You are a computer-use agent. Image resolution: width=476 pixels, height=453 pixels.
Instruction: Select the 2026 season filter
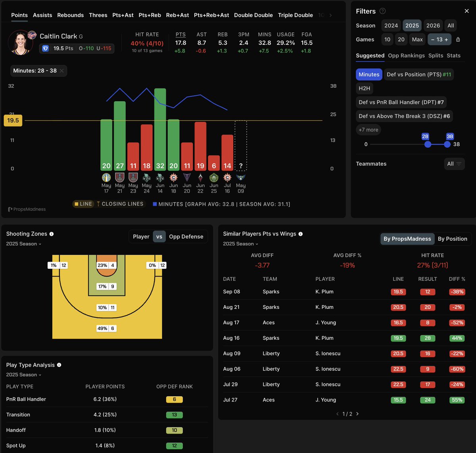point(433,25)
